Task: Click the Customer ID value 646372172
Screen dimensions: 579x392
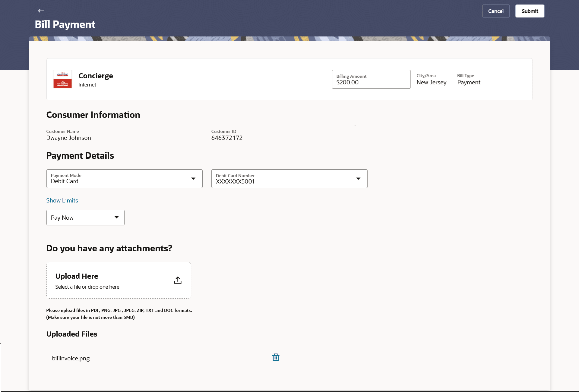Action: coord(227,138)
